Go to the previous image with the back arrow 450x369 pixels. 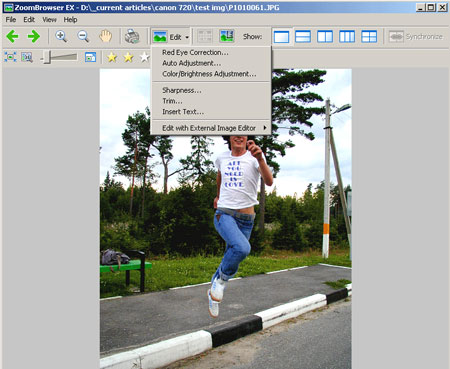12,36
